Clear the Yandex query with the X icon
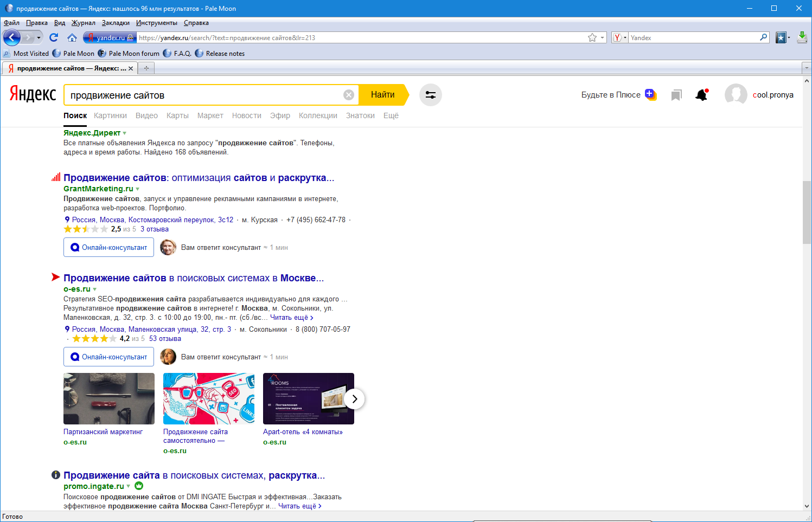The height and width of the screenshot is (522, 812). click(x=349, y=95)
